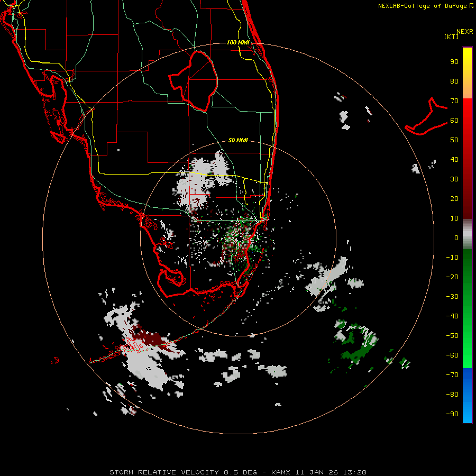
Task: Click the NEXR label above color scale
Action: tap(465, 32)
